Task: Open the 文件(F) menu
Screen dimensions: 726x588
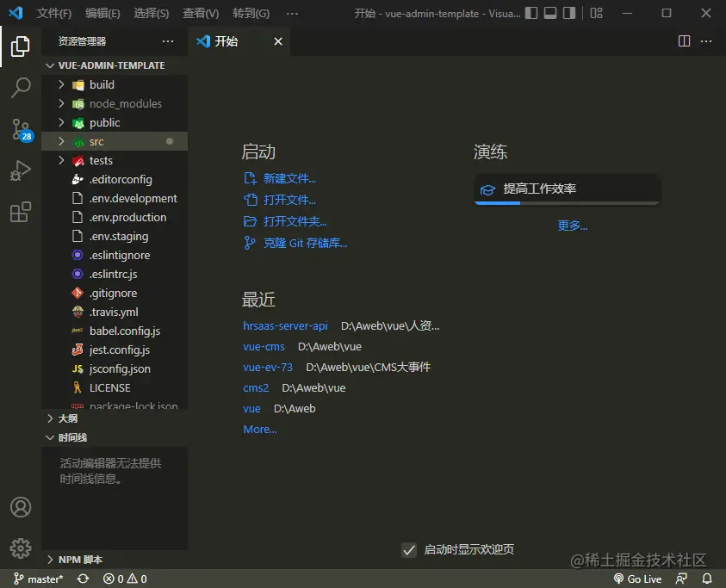Action: point(54,13)
